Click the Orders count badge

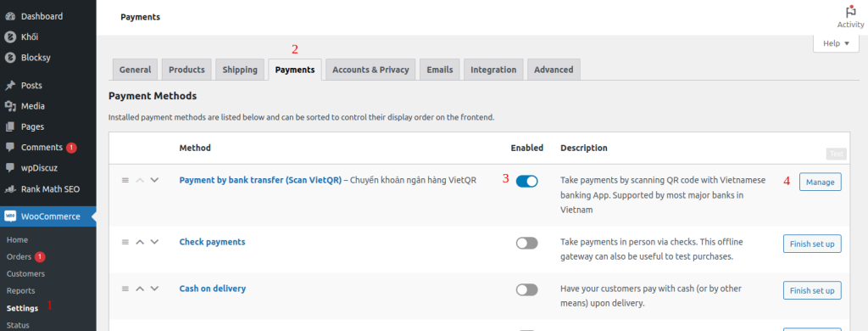(x=39, y=256)
